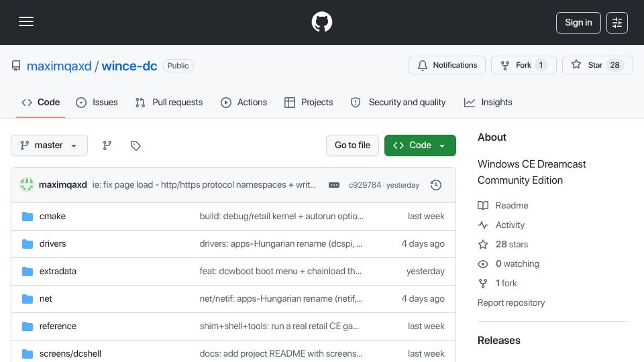Click the Notifications bell button
The image size is (644, 362).
tap(447, 65)
